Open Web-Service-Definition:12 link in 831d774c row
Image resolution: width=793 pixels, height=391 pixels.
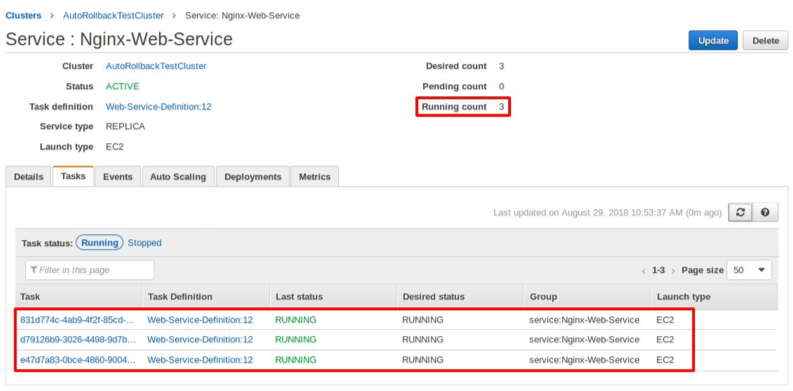click(x=200, y=320)
